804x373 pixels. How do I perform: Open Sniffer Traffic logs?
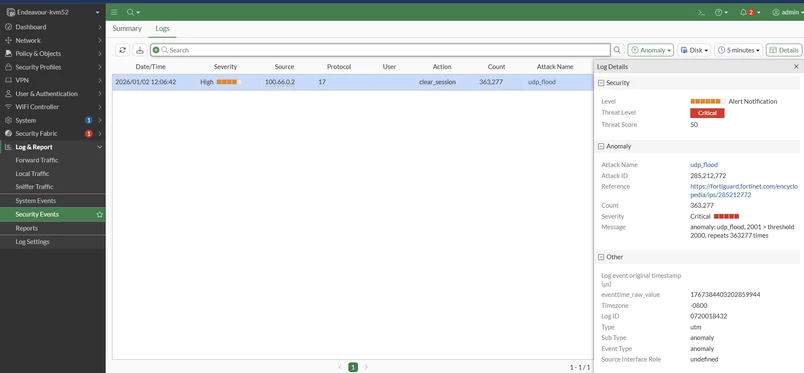pos(34,187)
